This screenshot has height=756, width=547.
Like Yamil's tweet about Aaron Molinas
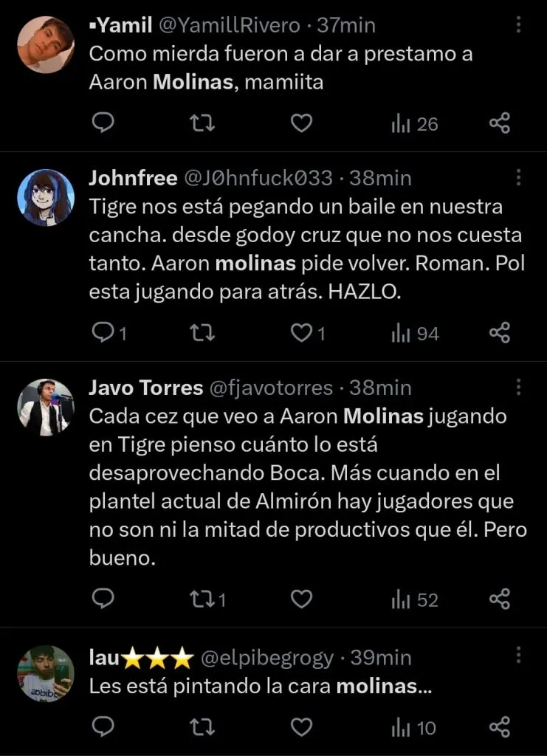point(301,124)
